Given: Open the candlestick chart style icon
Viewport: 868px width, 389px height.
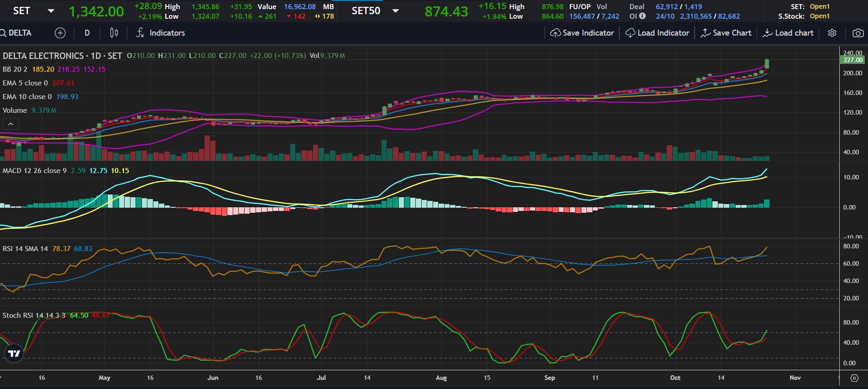Looking at the screenshot, I should coord(114,33).
